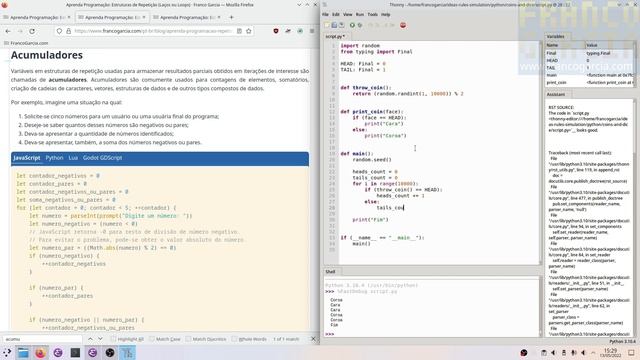
Task: Click the Acumuladores heading on webpage
Action: [x=47, y=55]
